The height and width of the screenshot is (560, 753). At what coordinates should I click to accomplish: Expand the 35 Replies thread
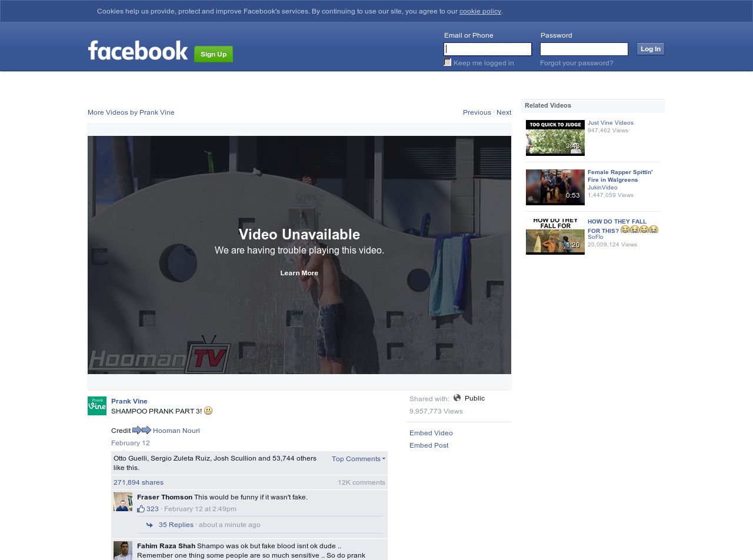click(x=176, y=525)
